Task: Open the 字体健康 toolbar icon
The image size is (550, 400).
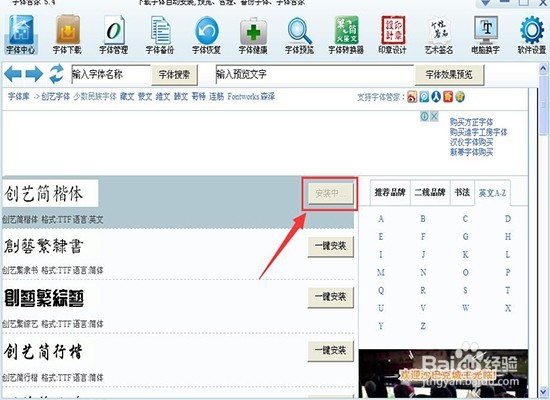Action: tap(253, 34)
